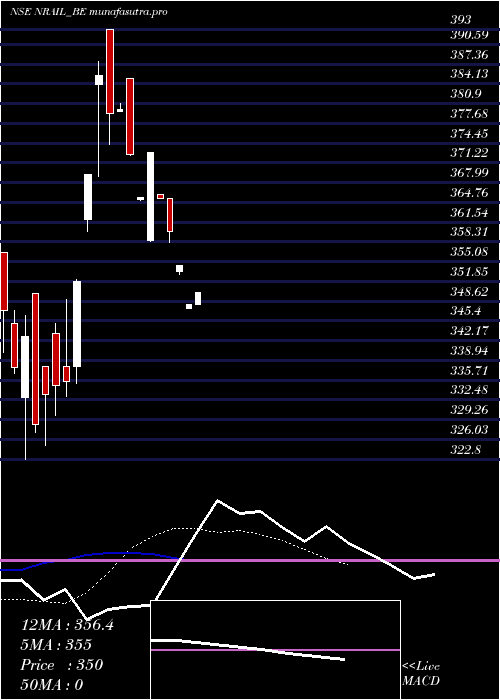Screen dimensions: 500x700
Task: Select the 351.85 price level label
Action: [469, 271]
